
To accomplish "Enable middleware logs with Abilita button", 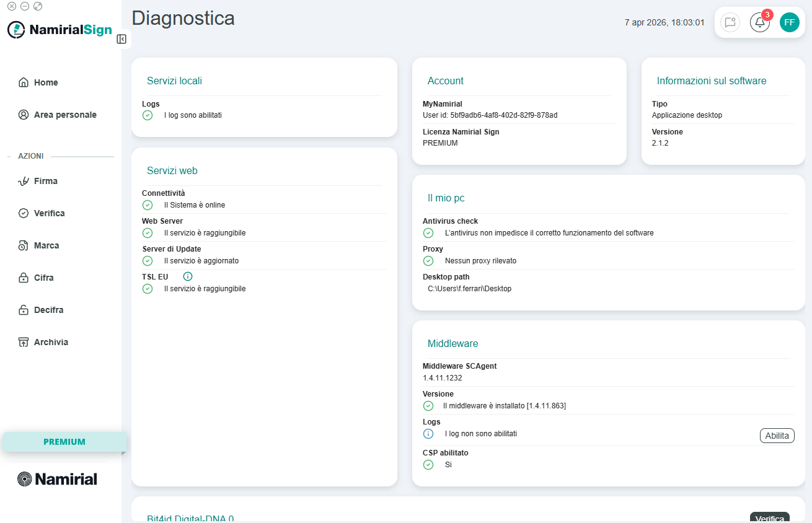I will click(777, 436).
